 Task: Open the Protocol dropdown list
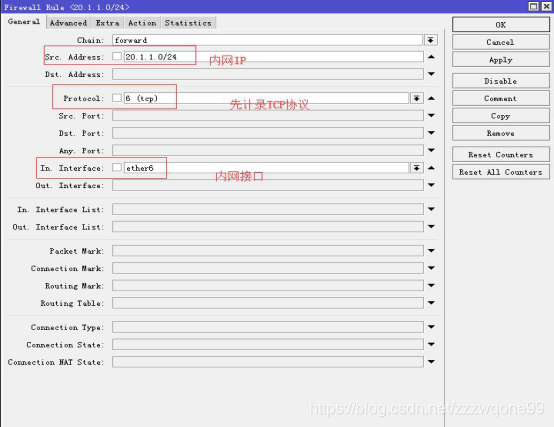click(417, 98)
